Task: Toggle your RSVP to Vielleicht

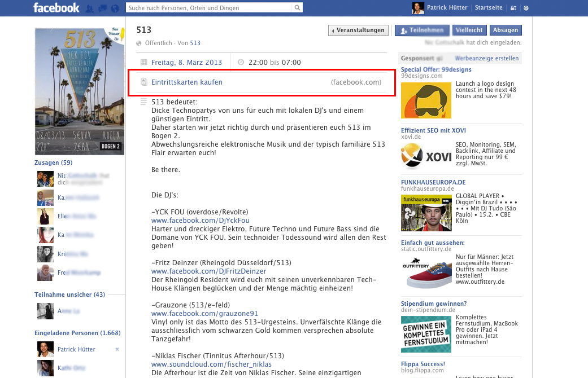Action: pyautogui.click(x=469, y=30)
